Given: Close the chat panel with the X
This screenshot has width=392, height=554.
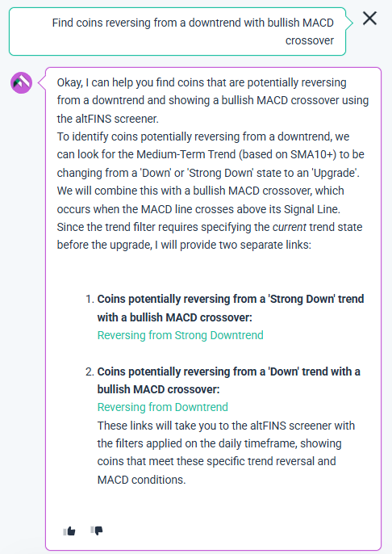Looking at the screenshot, I should [x=369, y=19].
